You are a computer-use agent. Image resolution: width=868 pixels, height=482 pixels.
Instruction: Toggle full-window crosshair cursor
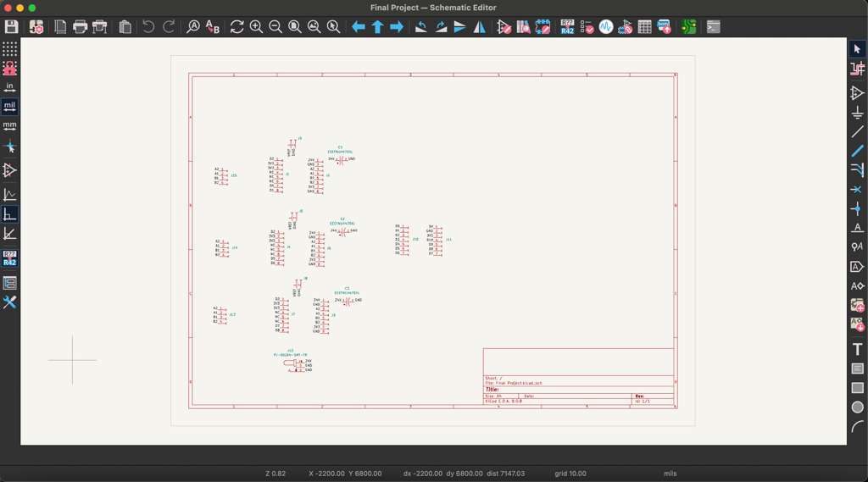pyautogui.click(x=9, y=147)
